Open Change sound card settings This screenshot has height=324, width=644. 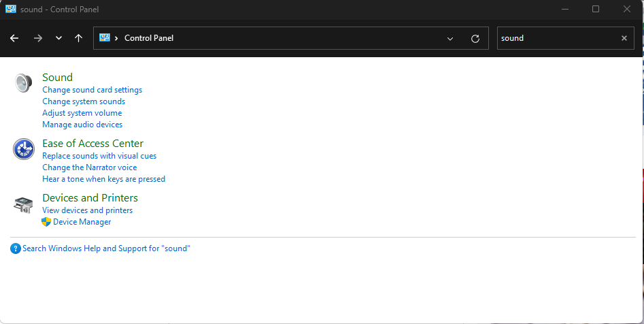(92, 90)
